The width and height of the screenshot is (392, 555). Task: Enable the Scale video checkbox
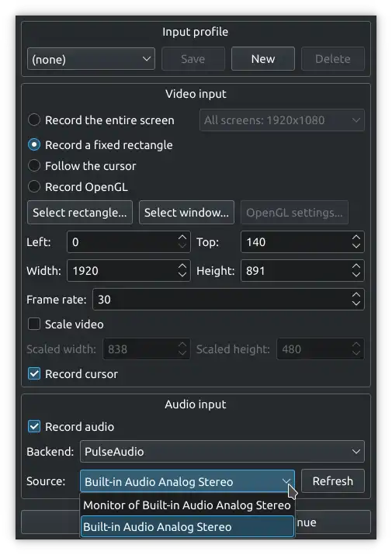coord(34,324)
